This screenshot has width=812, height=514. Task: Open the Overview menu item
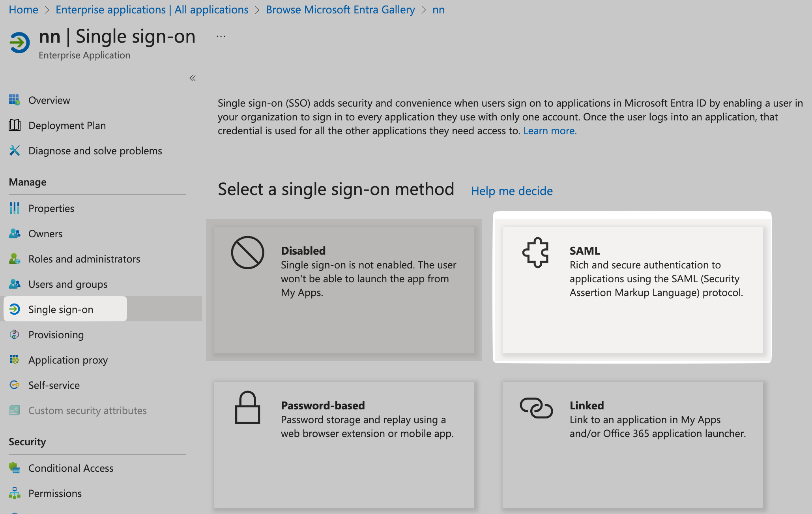click(50, 100)
